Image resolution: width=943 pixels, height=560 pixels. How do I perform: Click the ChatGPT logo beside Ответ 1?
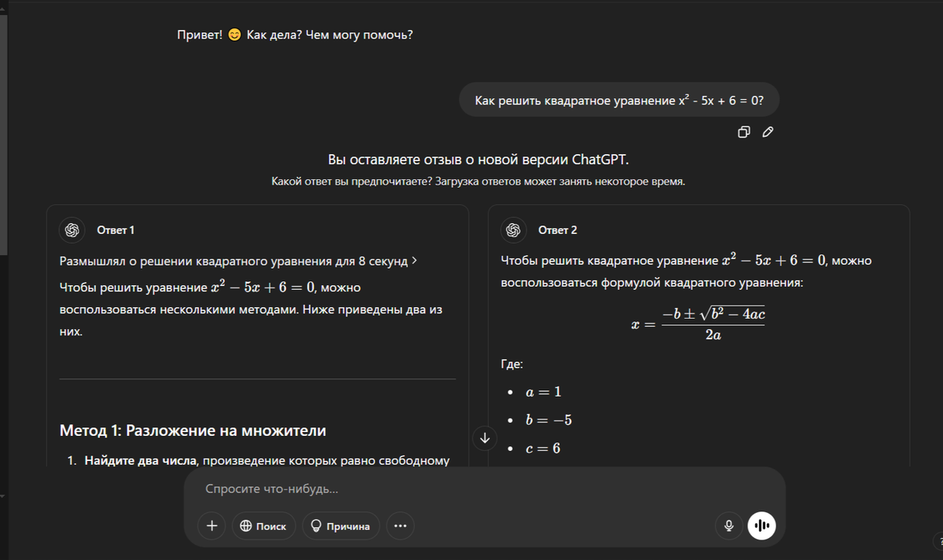coord(72,230)
